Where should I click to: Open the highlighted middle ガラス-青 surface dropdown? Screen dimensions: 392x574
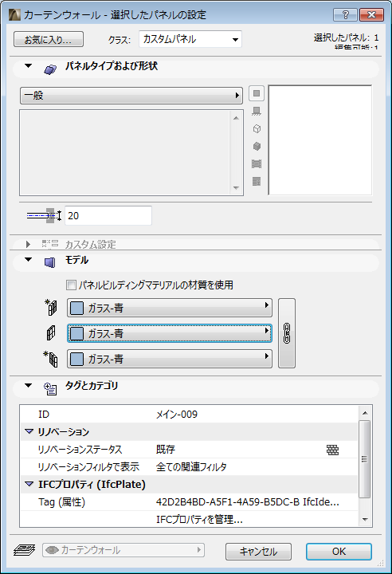(170, 333)
